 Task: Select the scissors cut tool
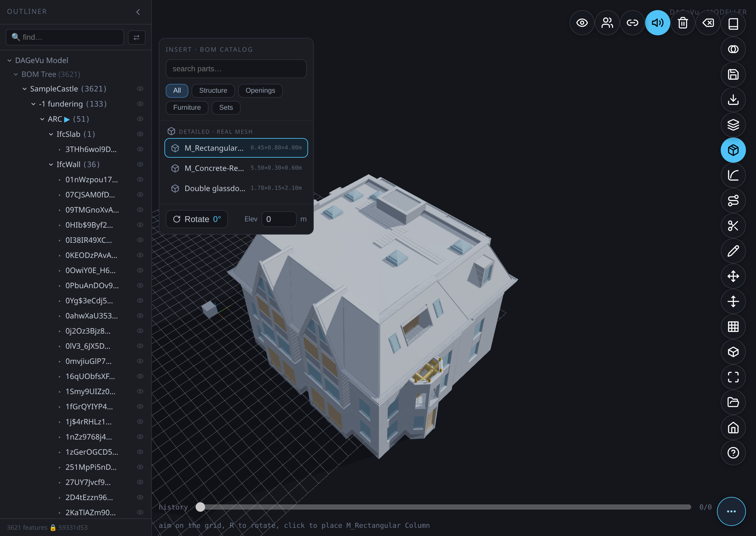(x=733, y=226)
